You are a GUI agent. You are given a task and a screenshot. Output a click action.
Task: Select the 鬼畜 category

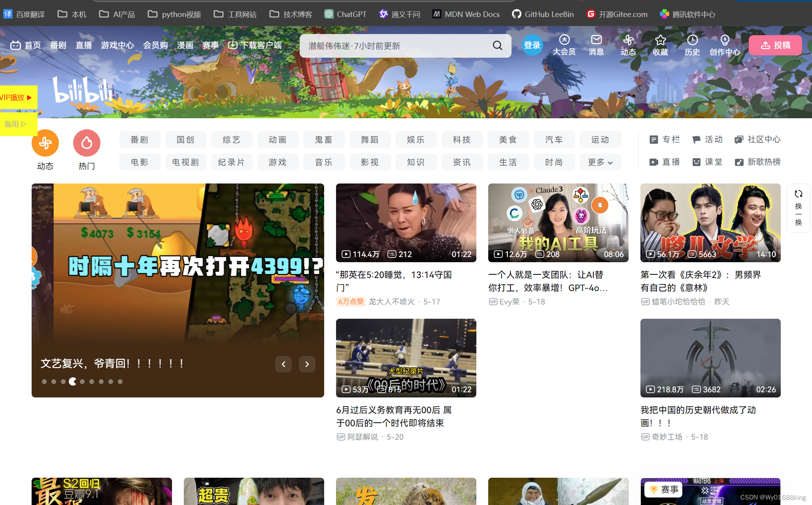click(x=324, y=140)
